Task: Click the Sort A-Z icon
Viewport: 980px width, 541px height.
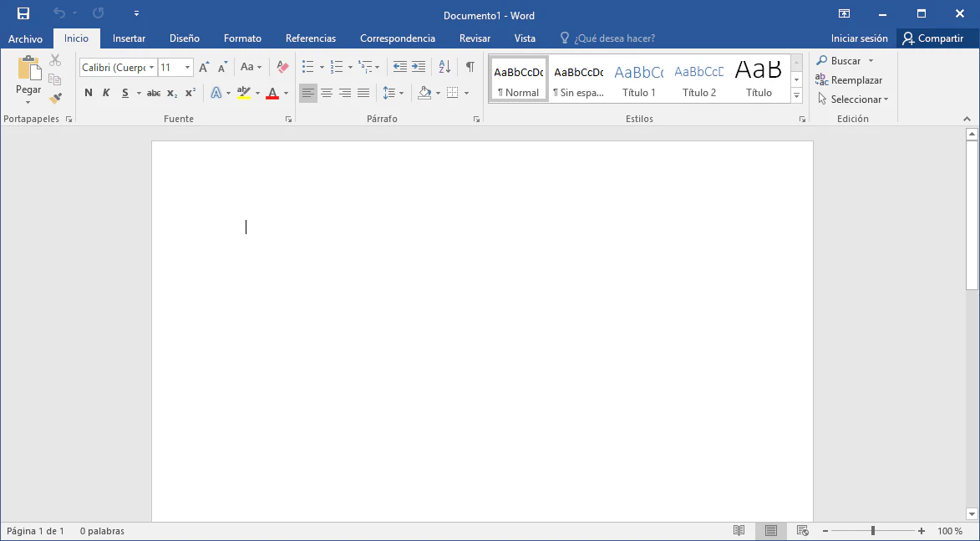Action: 444,67
